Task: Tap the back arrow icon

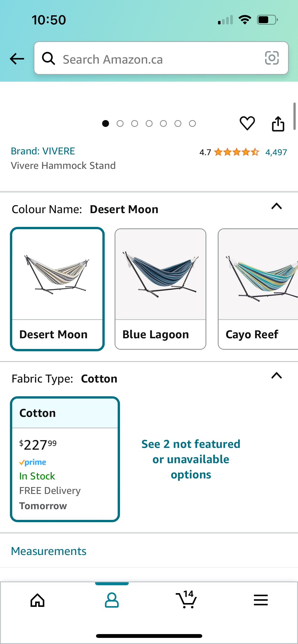Action: [17, 59]
